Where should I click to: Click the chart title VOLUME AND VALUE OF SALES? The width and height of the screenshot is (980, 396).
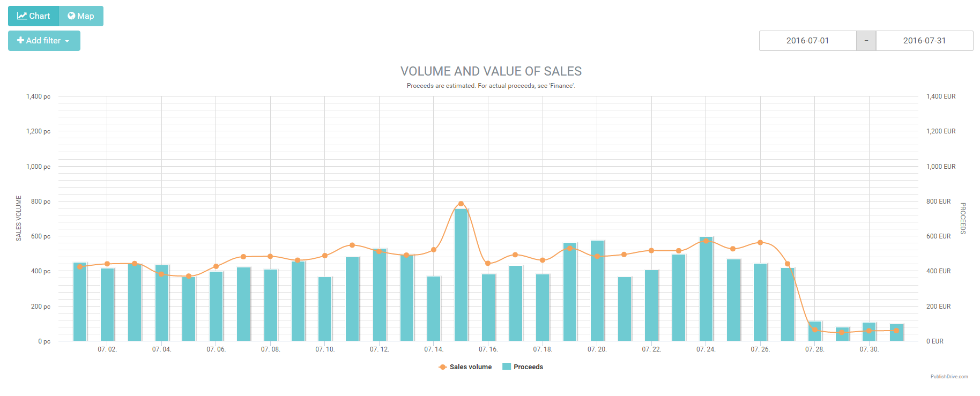491,71
